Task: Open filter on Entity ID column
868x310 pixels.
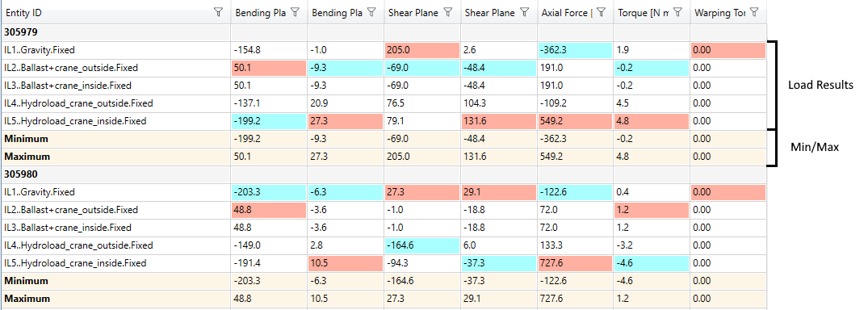Action: [x=219, y=12]
